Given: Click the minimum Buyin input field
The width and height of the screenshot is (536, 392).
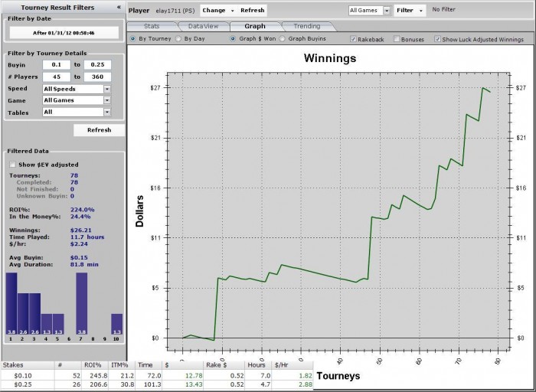Looking at the screenshot, I should pos(57,64).
